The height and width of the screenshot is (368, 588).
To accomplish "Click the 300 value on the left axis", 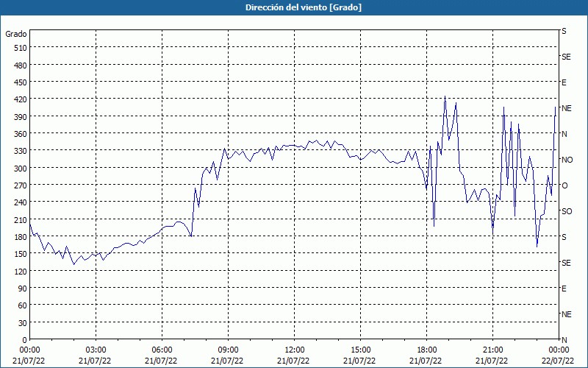I will 21,169.
